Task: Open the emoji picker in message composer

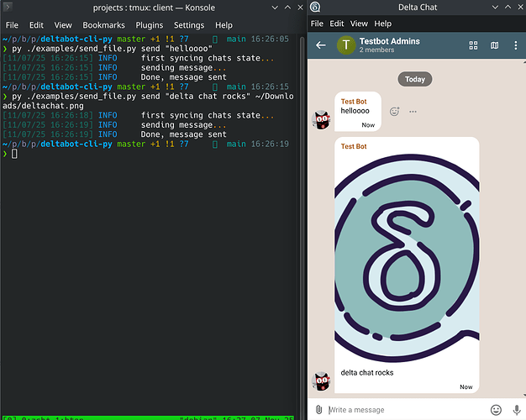Action: (496, 410)
